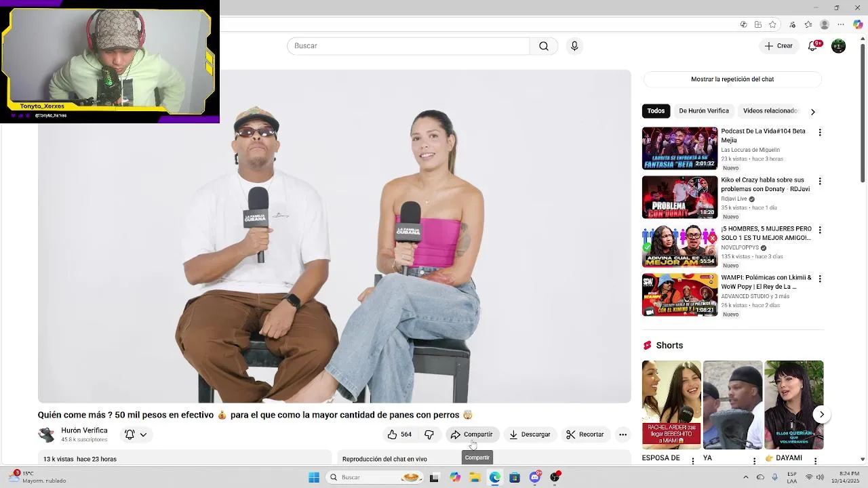Click Las Locuras de Miguelin channel name
Screen dimensions: 868x488
751,150
